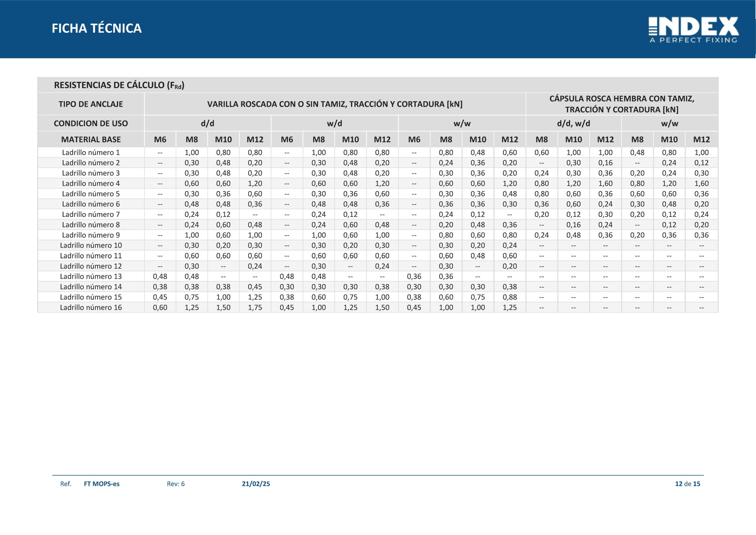Select the MATERIAL BASE header cell
The image size is (756, 535).
tap(91, 140)
